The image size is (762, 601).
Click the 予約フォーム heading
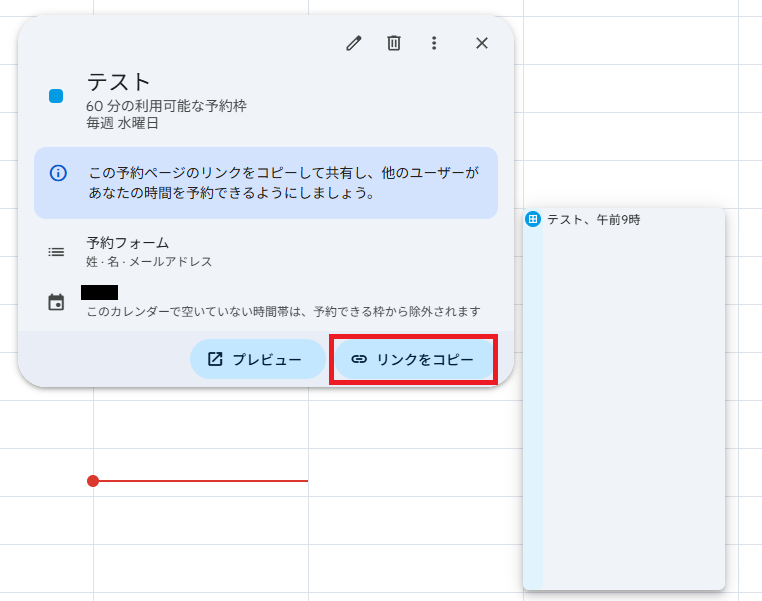pos(128,242)
